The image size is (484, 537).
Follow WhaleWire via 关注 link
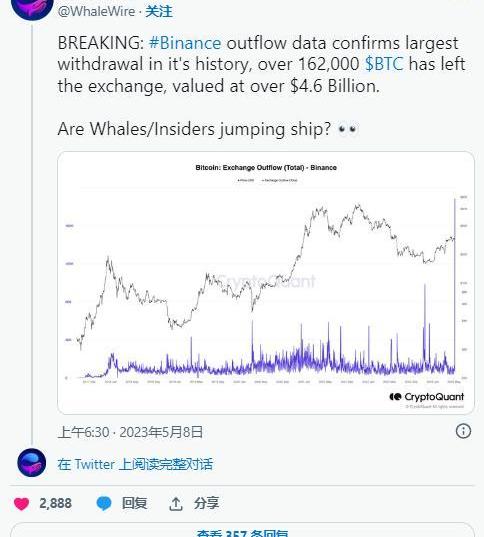point(159,11)
